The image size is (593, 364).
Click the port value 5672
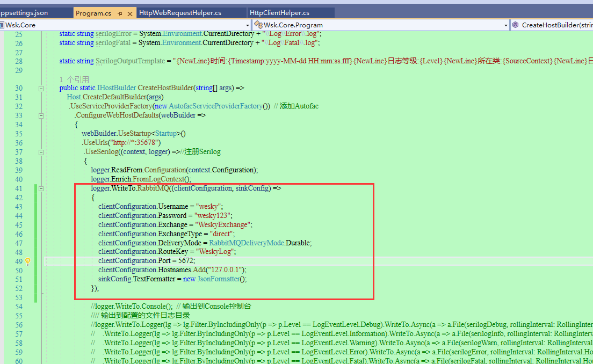186,260
